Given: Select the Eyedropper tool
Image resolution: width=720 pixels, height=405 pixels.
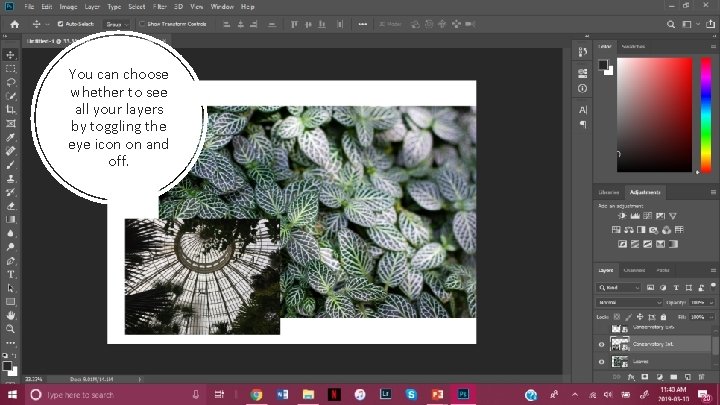Looking at the screenshot, I should point(10,137).
